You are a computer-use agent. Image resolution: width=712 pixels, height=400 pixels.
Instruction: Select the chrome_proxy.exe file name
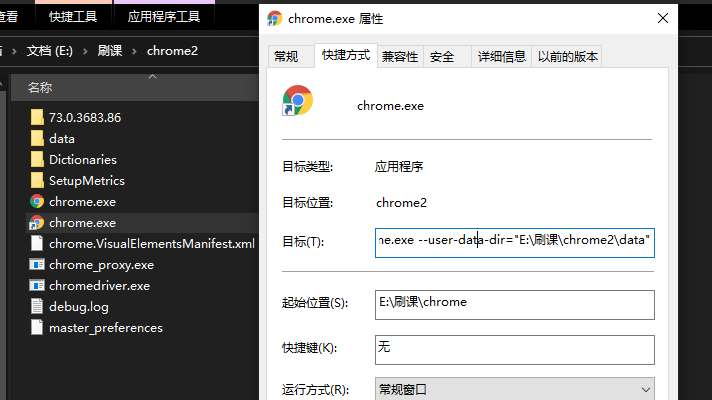pyautogui.click(x=101, y=265)
